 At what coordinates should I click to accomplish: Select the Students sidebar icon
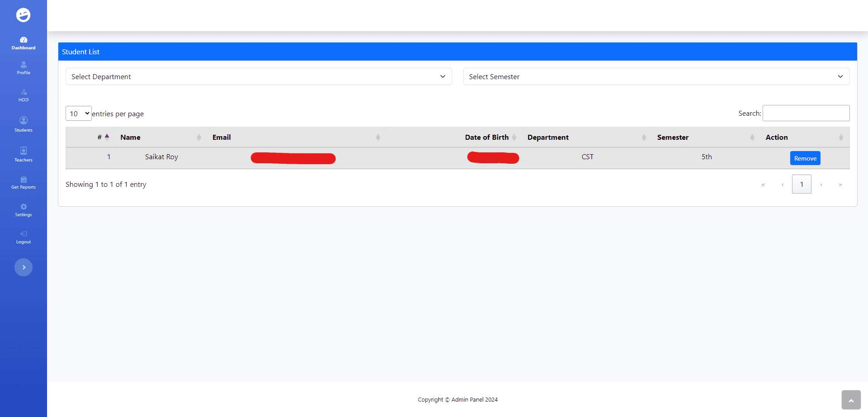click(x=24, y=120)
